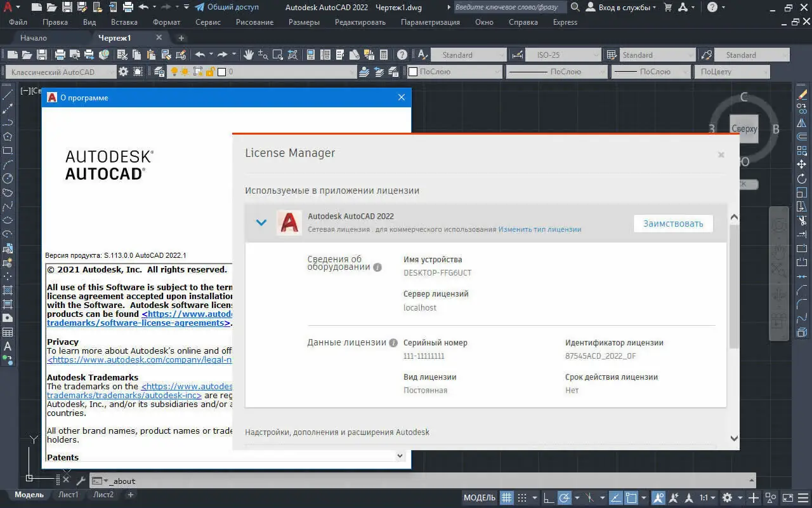Image resolution: width=812 pixels, height=508 pixels.
Task: Click the Общий доступ share icon
Action: tap(199, 7)
